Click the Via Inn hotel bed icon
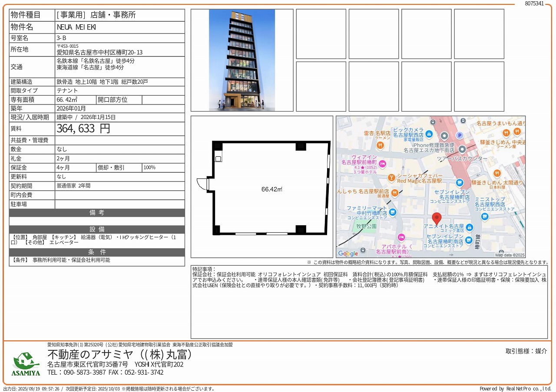Screen dimensions: 556x392 pyautogui.click(x=382, y=164)
